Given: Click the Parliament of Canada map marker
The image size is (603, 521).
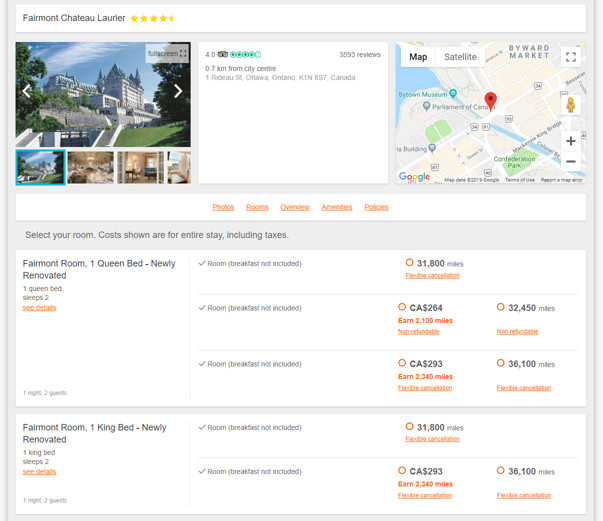Looking at the screenshot, I should pyautogui.click(x=426, y=106).
